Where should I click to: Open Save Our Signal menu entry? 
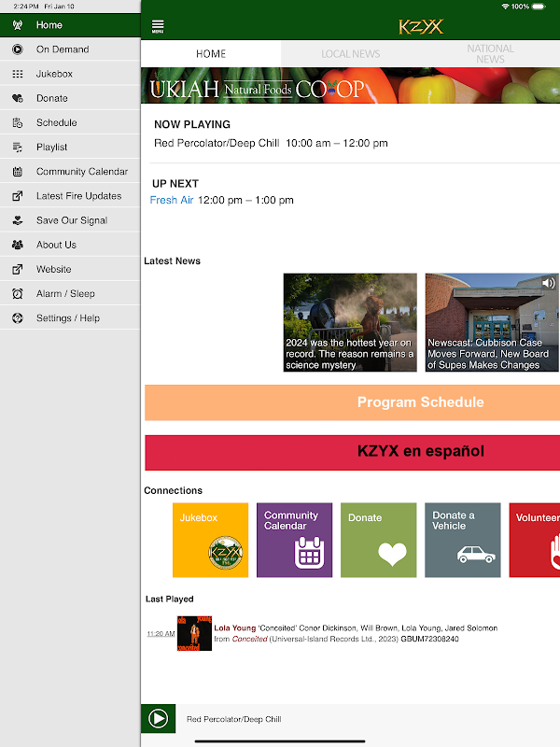point(71,220)
